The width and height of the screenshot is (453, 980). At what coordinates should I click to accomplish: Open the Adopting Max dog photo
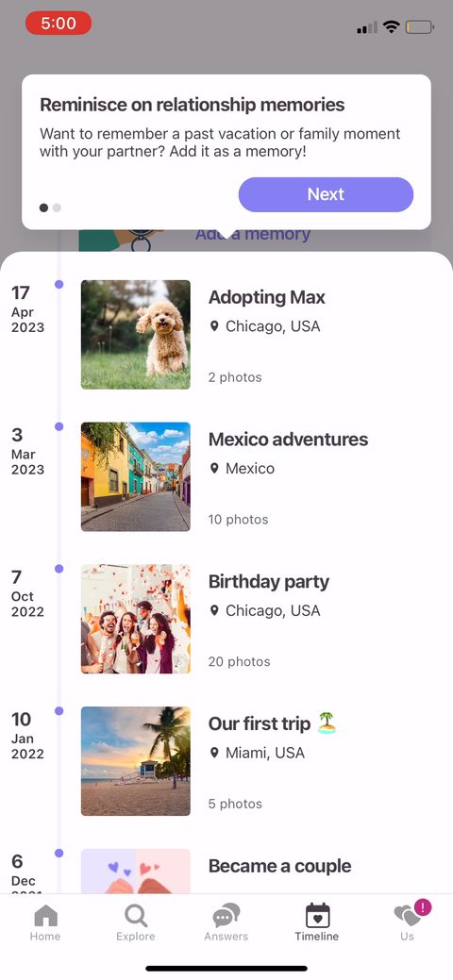point(136,335)
